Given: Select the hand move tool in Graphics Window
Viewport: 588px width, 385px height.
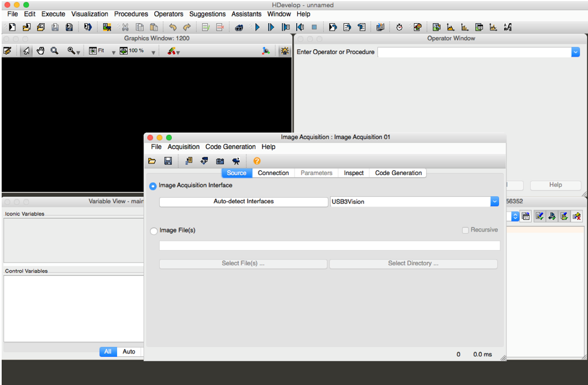Looking at the screenshot, I should click(x=40, y=51).
